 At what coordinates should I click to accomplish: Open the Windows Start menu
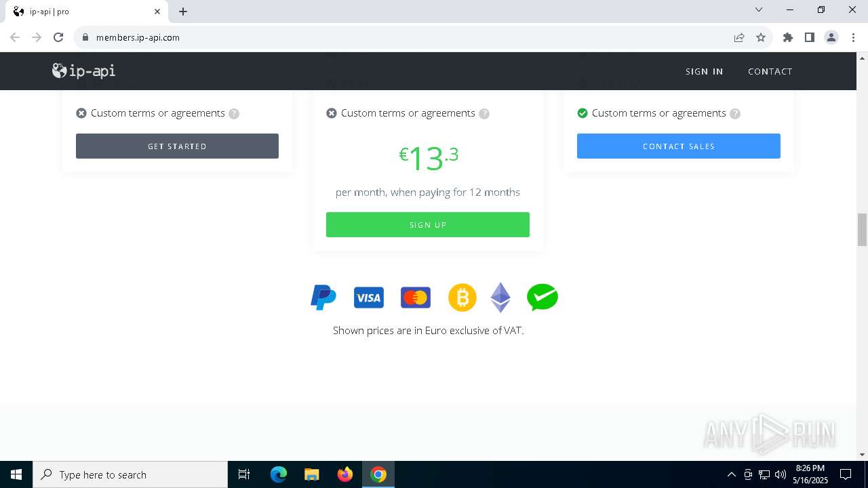click(x=16, y=474)
